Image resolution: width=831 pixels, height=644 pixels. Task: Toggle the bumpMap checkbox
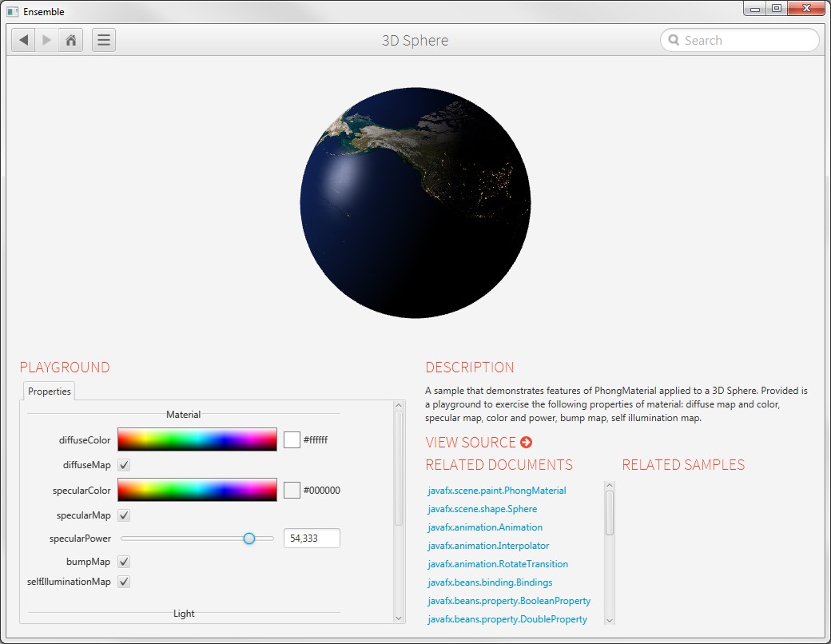(x=124, y=562)
